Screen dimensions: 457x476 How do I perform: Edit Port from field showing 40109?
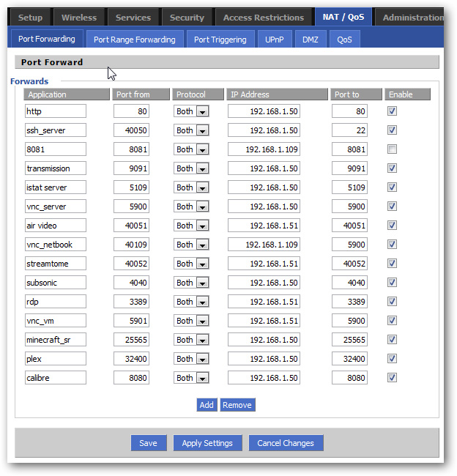[x=132, y=245]
